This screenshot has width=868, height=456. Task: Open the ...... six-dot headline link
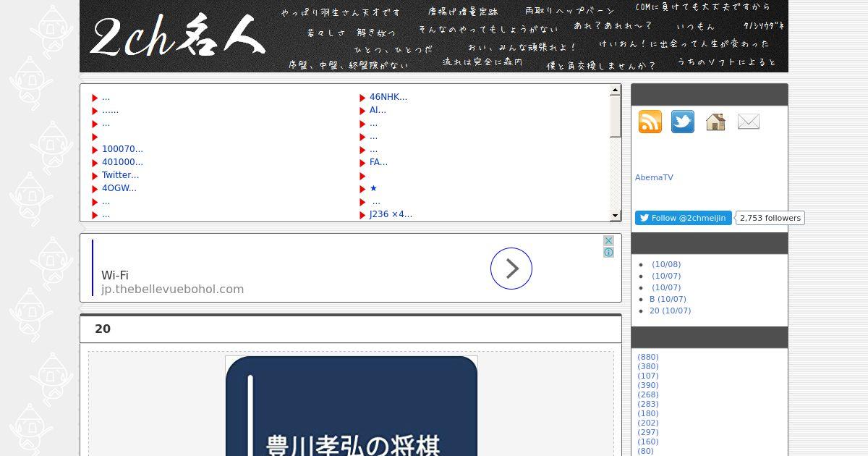110,110
